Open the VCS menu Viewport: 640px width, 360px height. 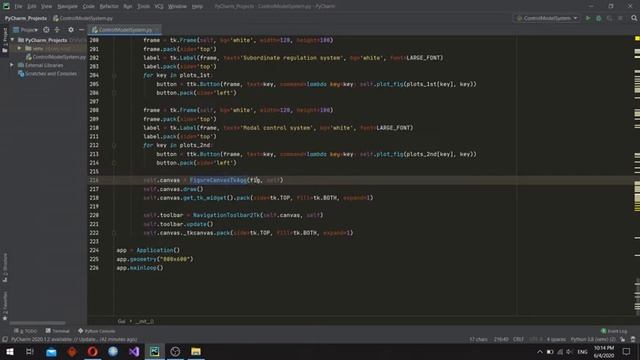click(159, 6)
